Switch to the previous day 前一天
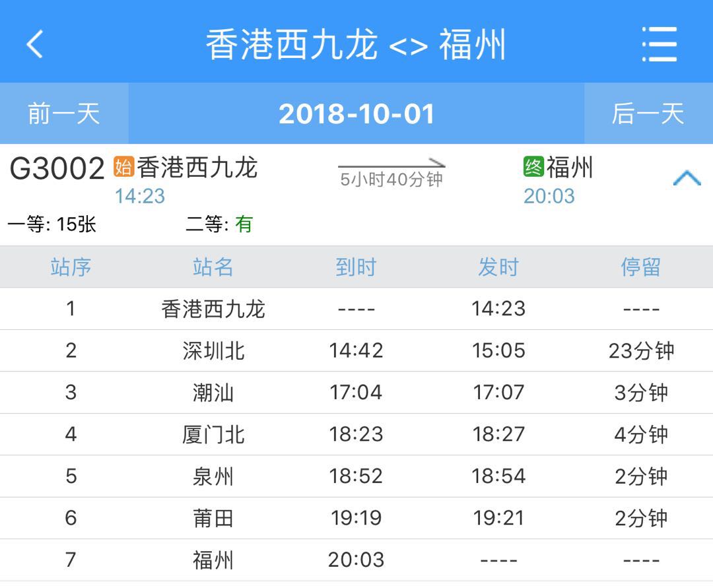This screenshot has height=588, width=713. (64, 114)
